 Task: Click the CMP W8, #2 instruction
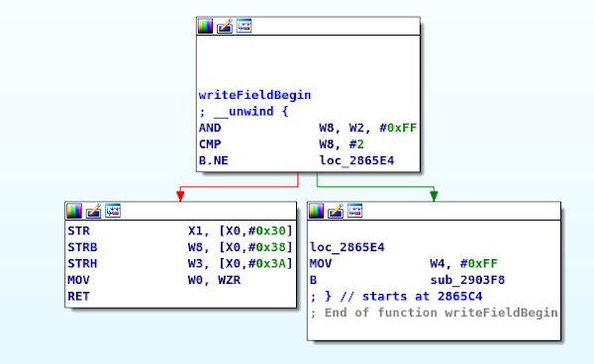coord(281,144)
